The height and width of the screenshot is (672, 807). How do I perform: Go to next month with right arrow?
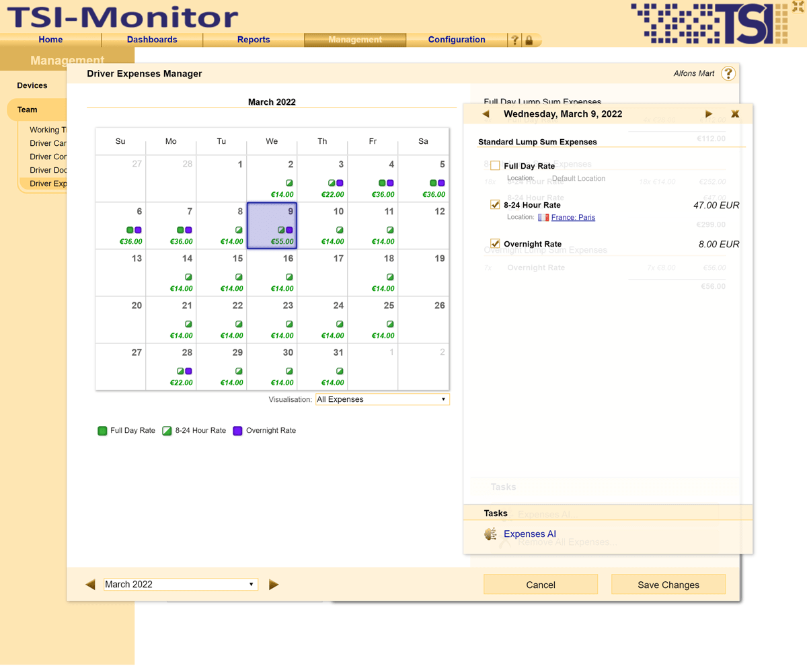coord(274,585)
